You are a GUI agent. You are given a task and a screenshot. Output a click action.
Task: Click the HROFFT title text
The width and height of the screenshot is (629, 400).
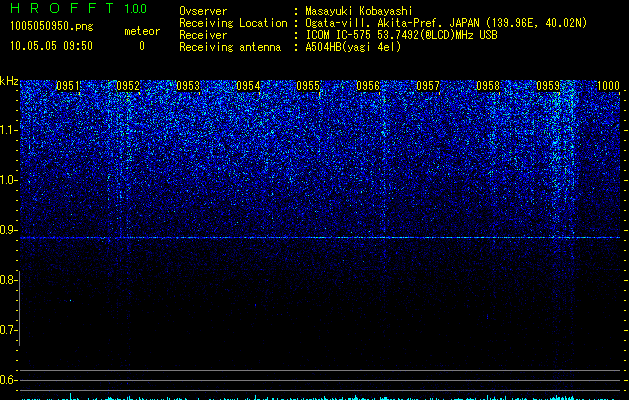(x=62, y=8)
